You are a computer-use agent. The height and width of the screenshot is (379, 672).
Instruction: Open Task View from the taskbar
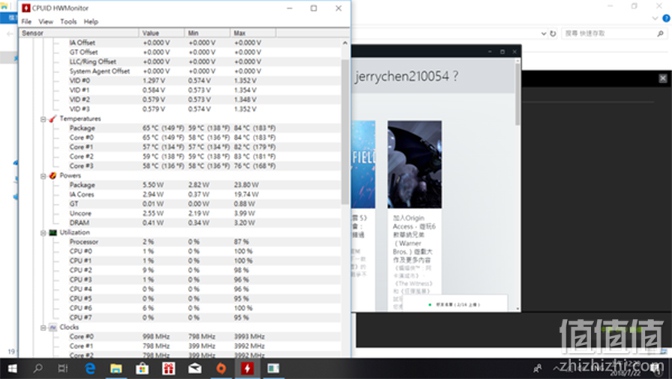point(63,369)
